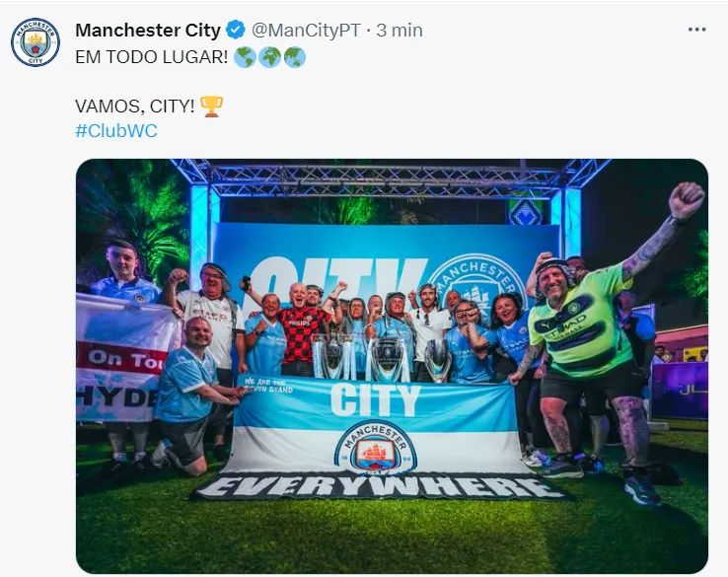This screenshot has width=728, height=577.
Task: Click the first globe emoji
Action: pyautogui.click(x=245, y=57)
